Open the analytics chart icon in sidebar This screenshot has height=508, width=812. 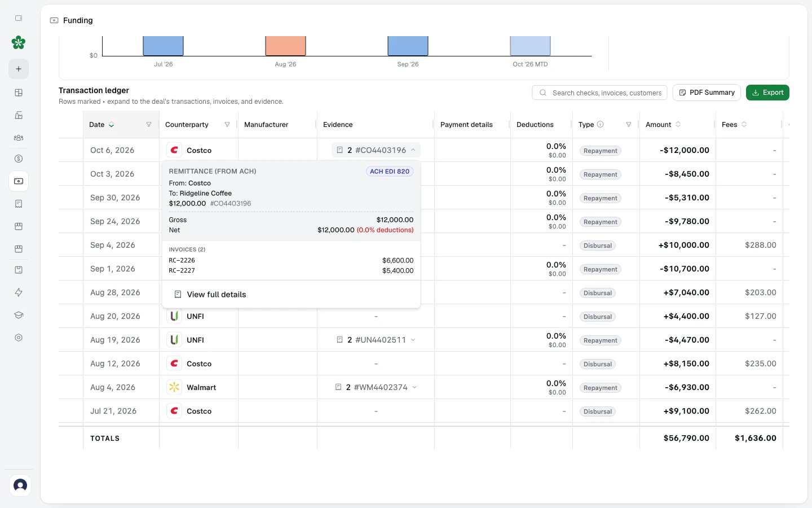(x=19, y=115)
